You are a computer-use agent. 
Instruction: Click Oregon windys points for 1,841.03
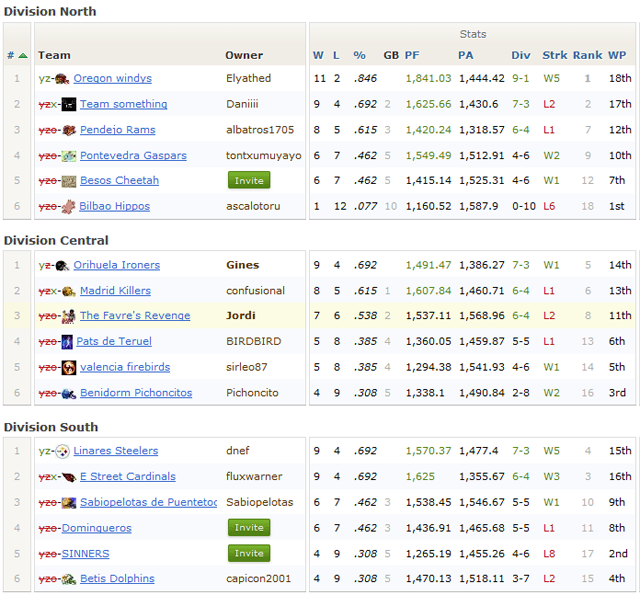pos(428,78)
